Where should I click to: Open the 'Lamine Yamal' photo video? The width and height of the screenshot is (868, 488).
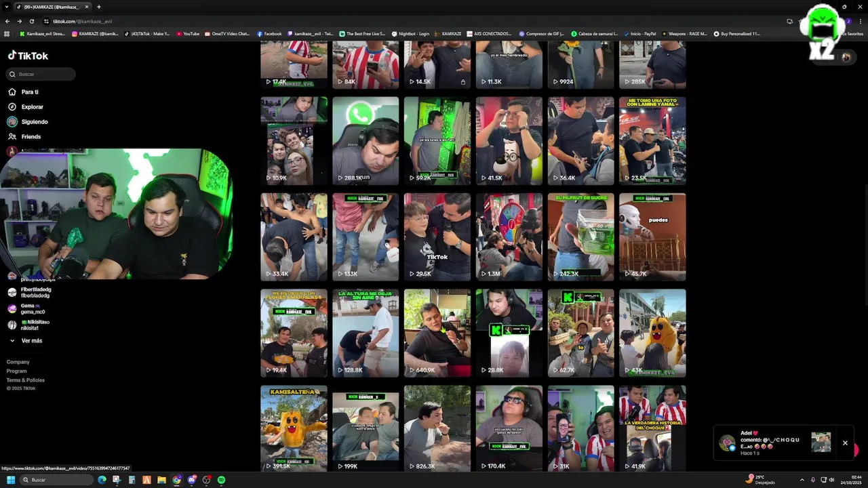652,140
